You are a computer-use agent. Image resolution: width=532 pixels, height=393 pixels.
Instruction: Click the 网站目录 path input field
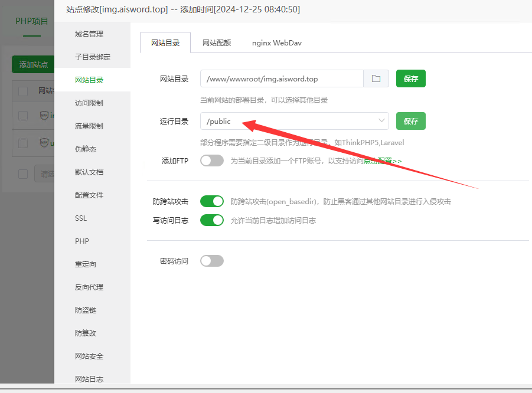tap(282, 78)
